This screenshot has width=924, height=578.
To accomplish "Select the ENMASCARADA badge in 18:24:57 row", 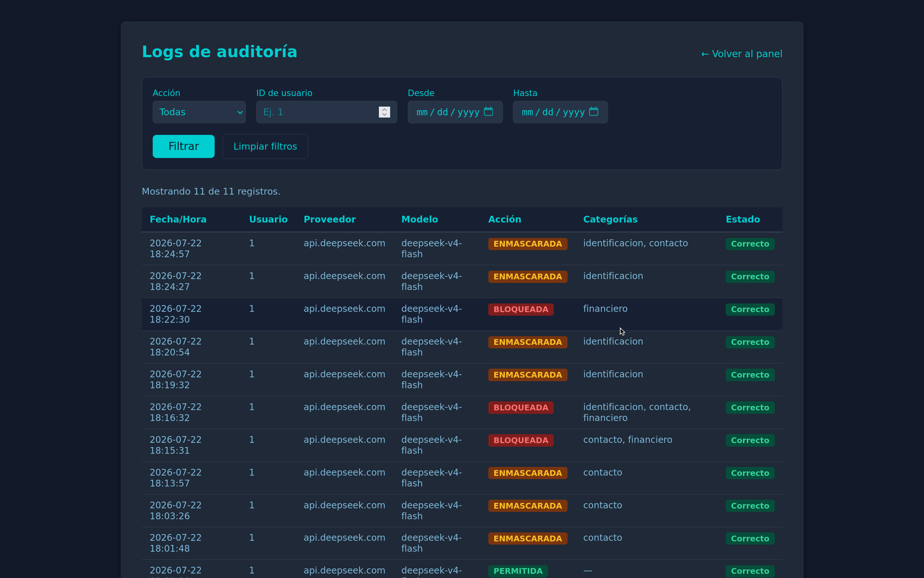I will (528, 244).
